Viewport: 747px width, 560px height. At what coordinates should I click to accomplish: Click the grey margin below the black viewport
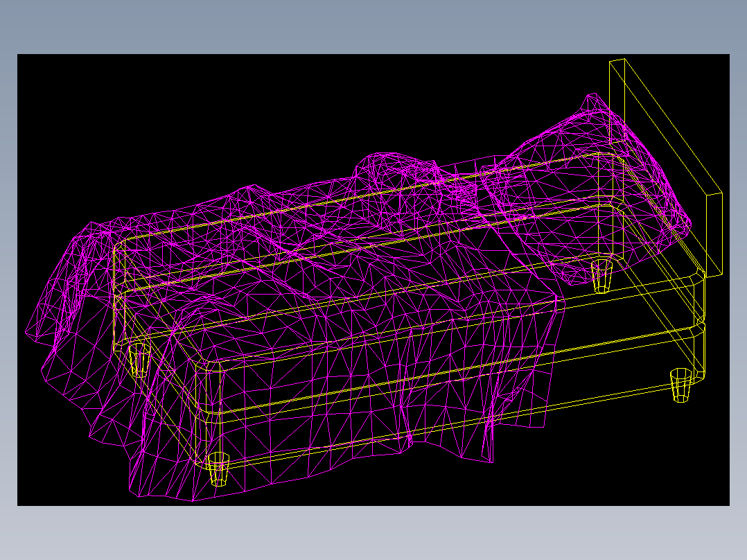(x=373, y=533)
